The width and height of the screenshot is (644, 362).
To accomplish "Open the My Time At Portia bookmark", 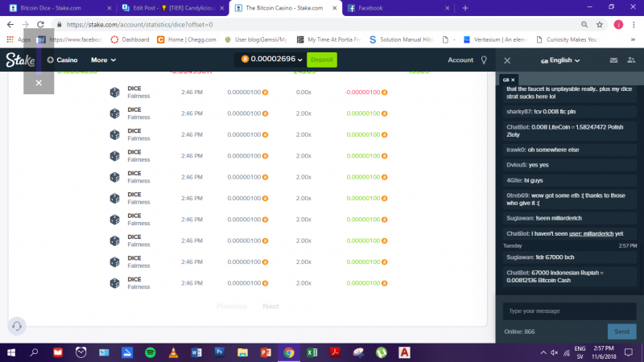I will coord(328,39).
